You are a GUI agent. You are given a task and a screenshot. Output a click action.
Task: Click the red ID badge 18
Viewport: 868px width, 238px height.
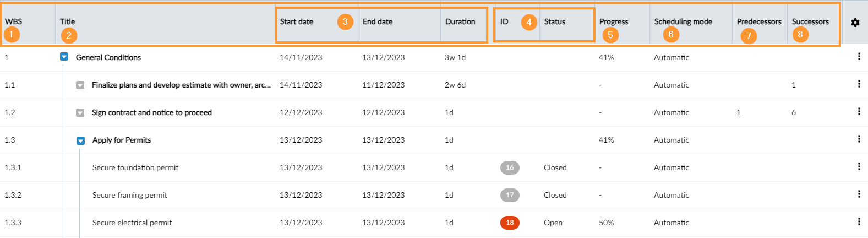click(x=510, y=223)
